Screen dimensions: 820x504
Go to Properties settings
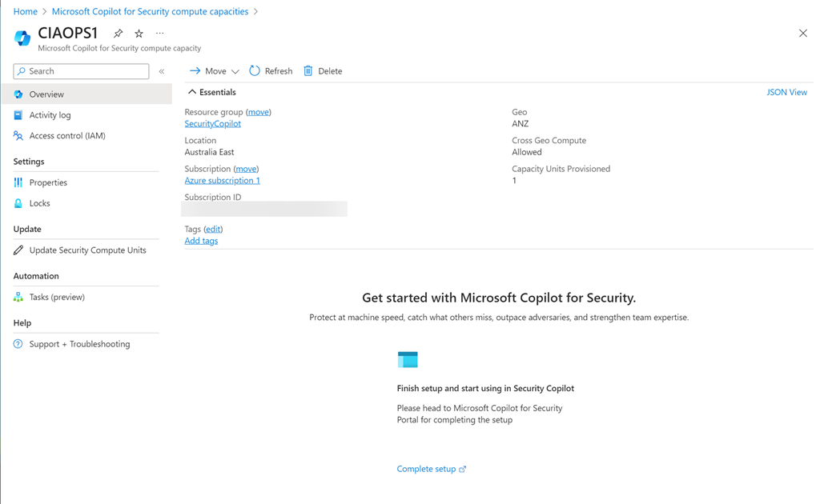(x=48, y=182)
